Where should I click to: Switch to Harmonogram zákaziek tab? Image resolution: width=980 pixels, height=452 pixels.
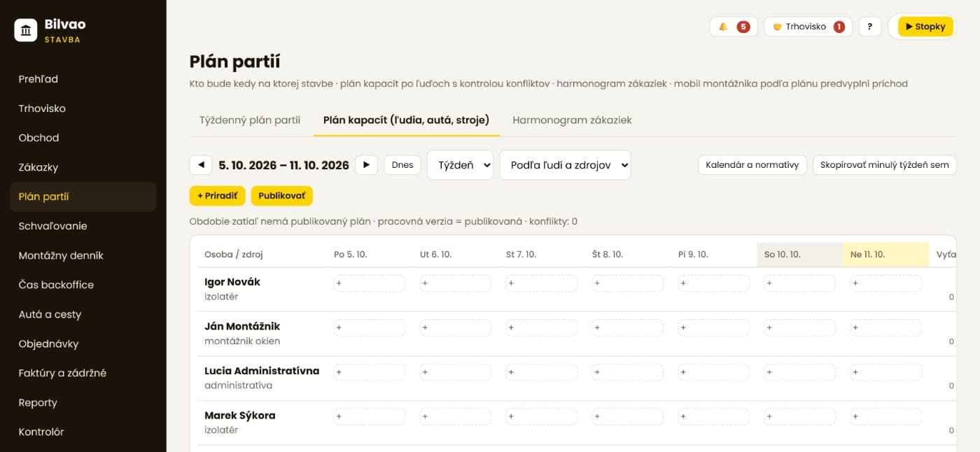click(572, 120)
